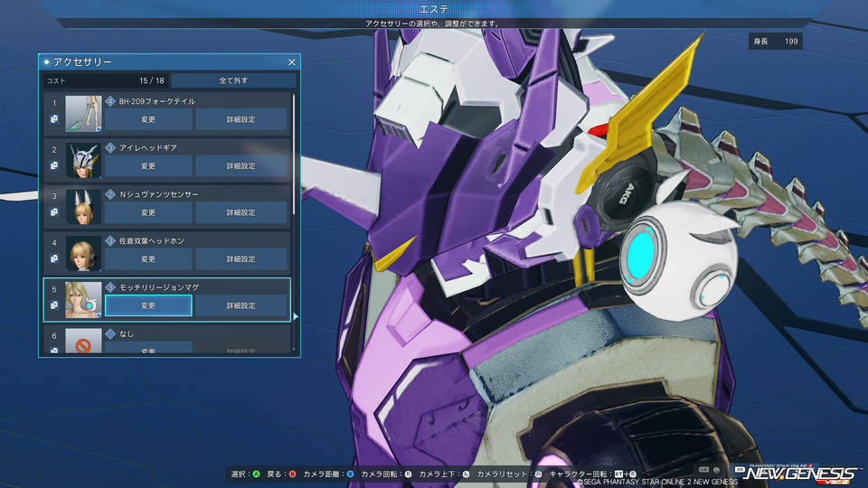Click the 全て外す remove-all button
Viewport: 868px width, 488px height.
point(233,80)
